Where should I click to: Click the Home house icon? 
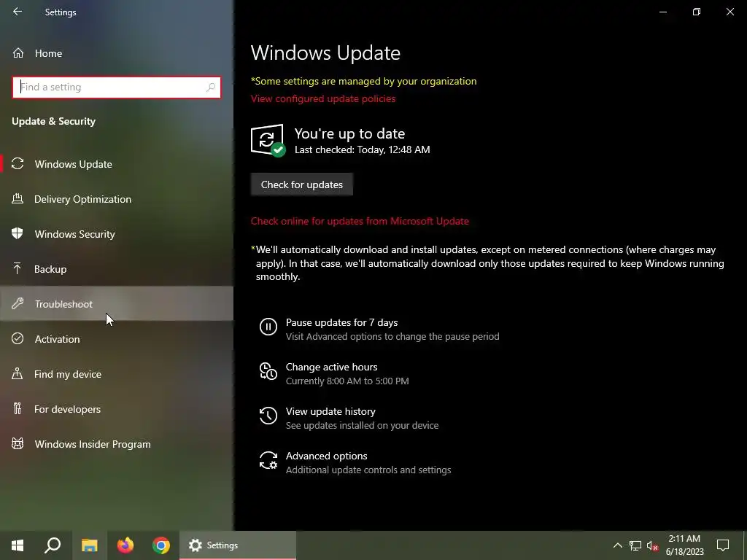click(x=18, y=52)
